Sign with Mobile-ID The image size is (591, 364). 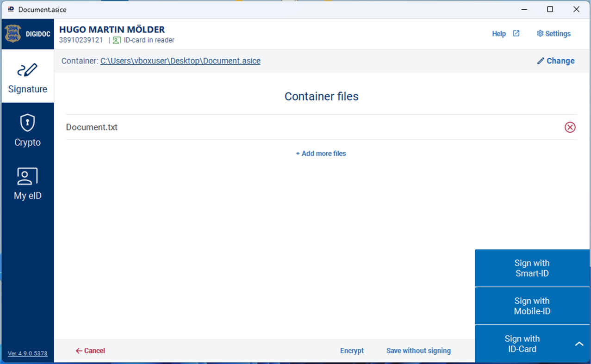532,306
